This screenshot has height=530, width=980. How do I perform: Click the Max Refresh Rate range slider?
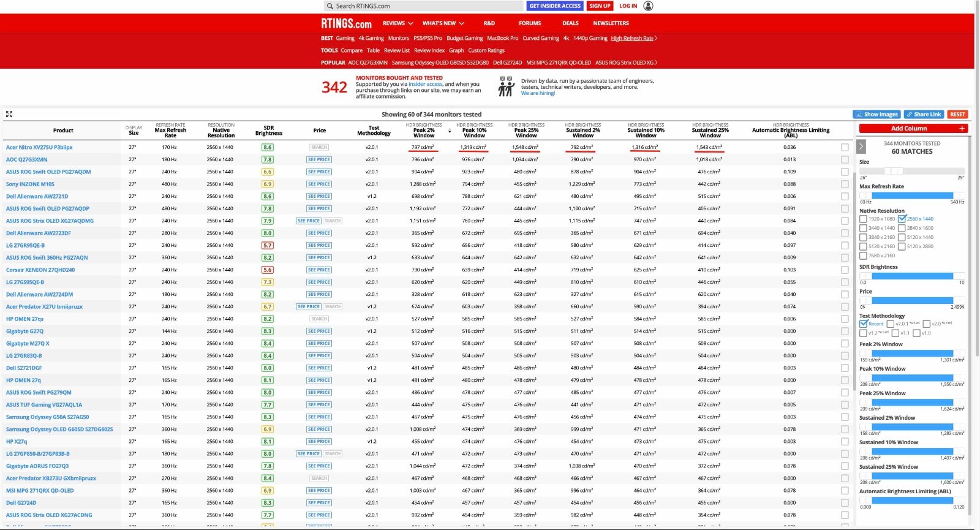tap(912, 195)
